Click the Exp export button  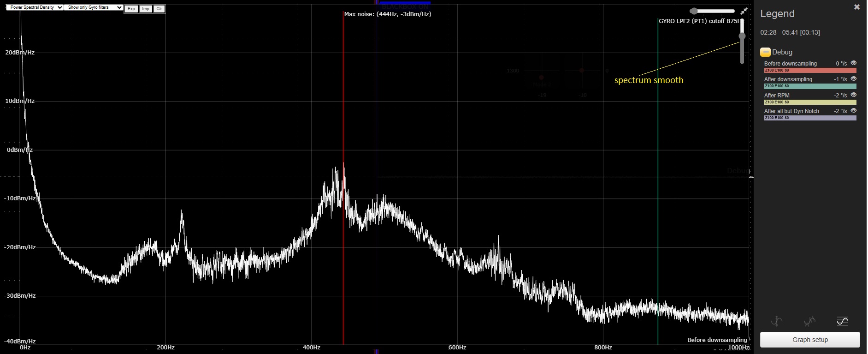click(131, 9)
